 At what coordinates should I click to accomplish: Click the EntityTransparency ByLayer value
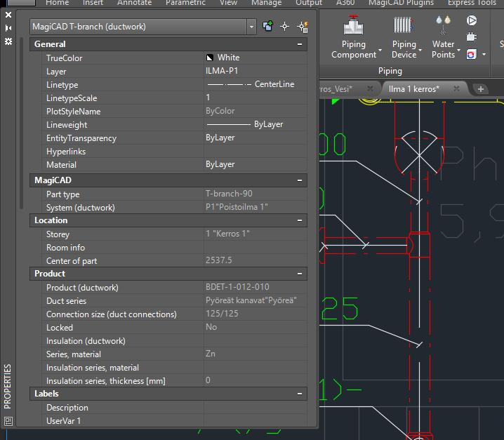(256, 138)
